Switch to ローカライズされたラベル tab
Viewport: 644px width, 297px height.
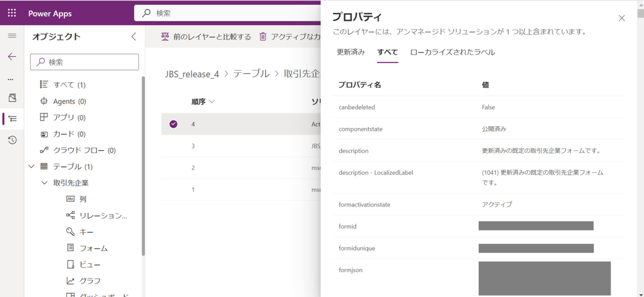(452, 52)
